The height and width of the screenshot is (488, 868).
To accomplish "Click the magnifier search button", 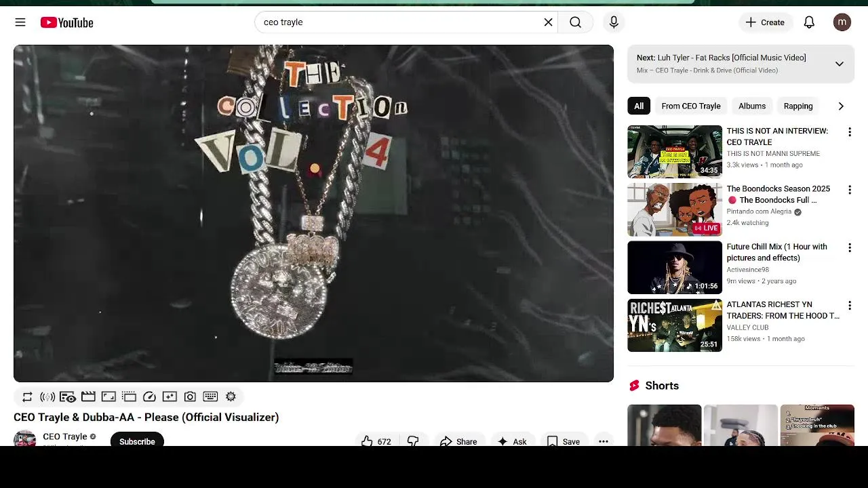I will point(575,22).
